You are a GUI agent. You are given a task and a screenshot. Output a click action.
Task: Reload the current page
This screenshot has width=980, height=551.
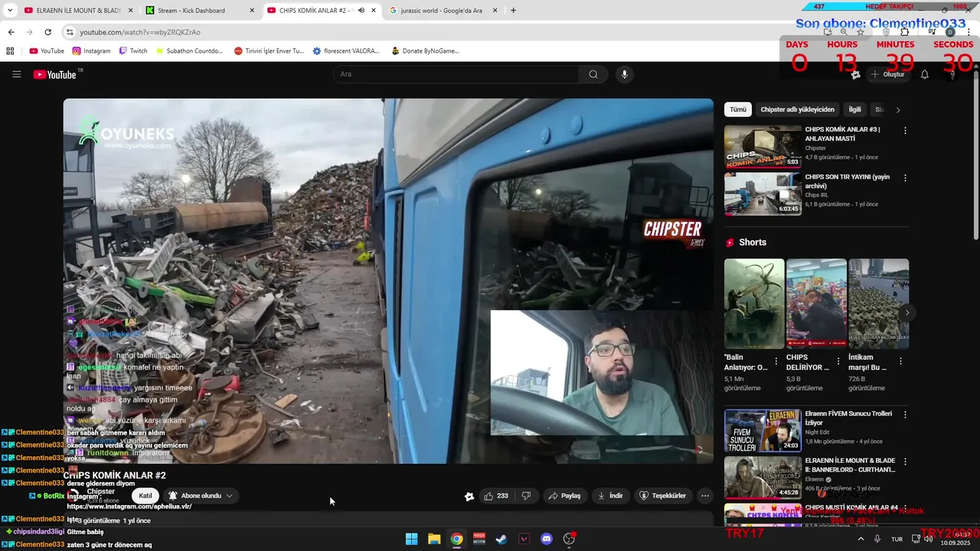click(x=47, y=32)
